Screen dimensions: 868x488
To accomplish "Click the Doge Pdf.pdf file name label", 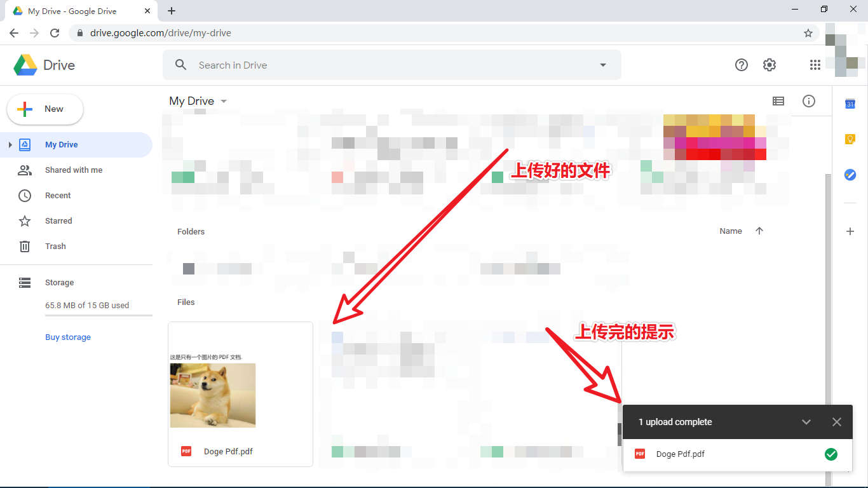I will tap(228, 452).
